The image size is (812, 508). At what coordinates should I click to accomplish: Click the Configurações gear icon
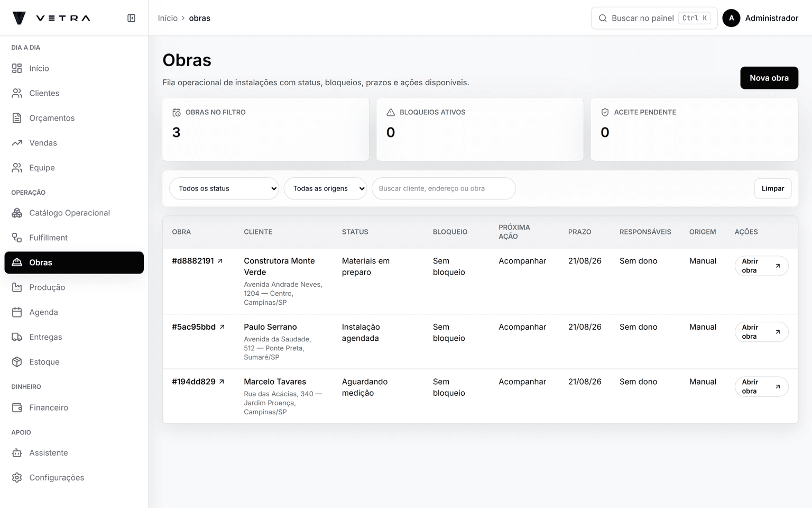pos(17,478)
